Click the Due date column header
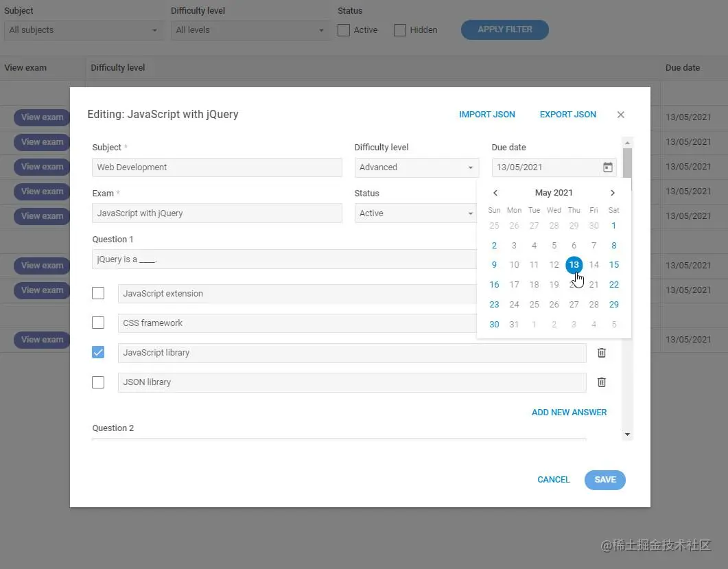Image resolution: width=728 pixels, height=569 pixels. tap(683, 68)
